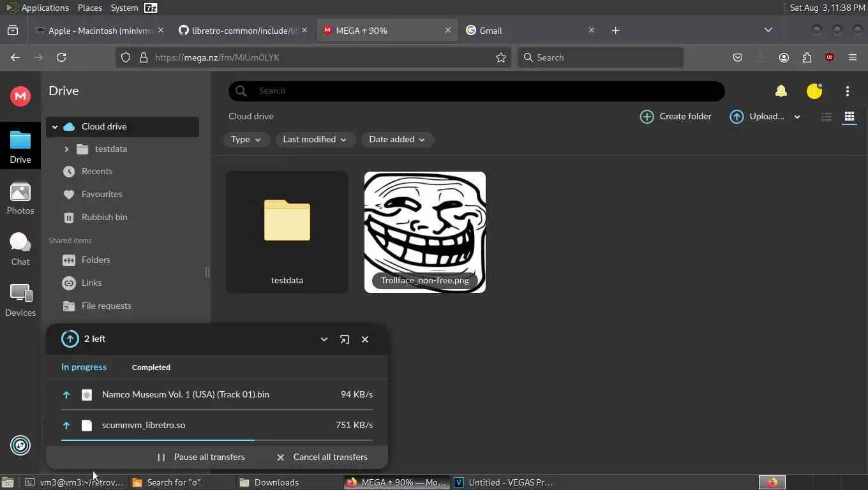The image size is (868, 490).
Task: Open the Photos section
Action: tap(20, 198)
